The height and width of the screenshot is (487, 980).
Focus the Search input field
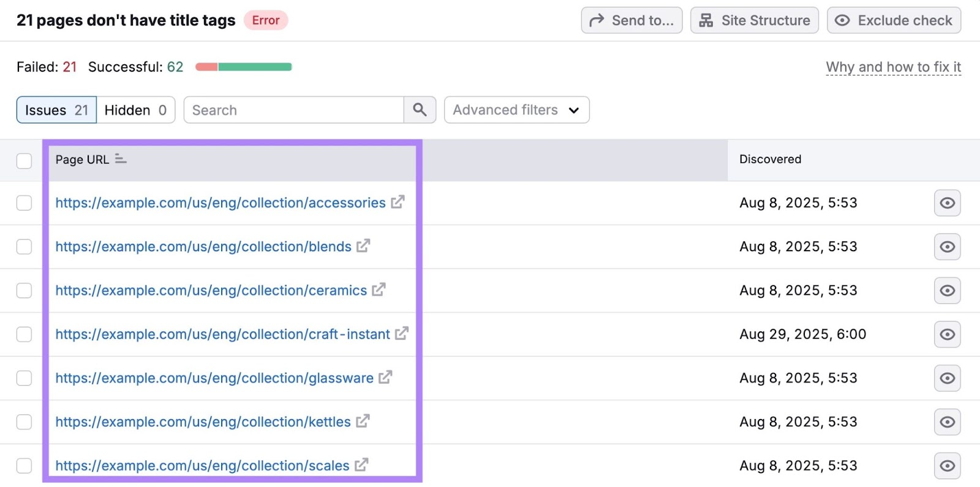293,110
